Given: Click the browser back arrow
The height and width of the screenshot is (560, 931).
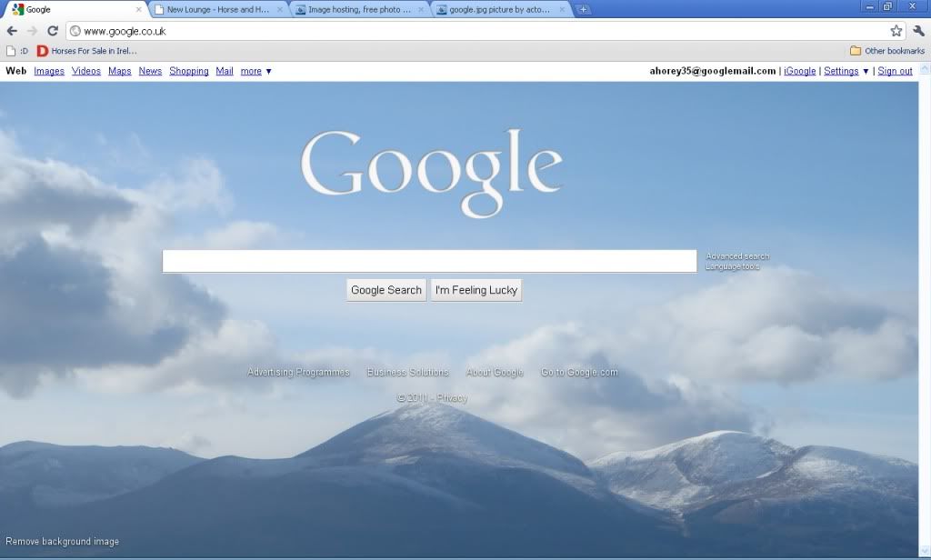Looking at the screenshot, I should 12,31.
